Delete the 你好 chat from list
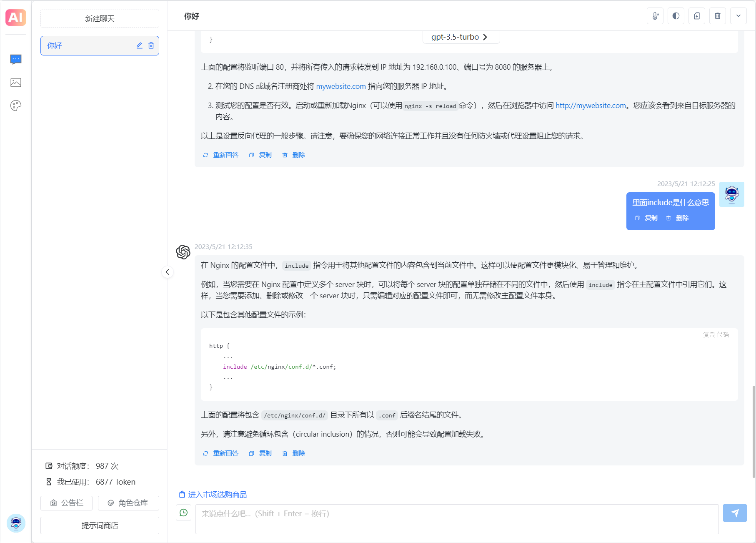756x543 pixels. 151,45
